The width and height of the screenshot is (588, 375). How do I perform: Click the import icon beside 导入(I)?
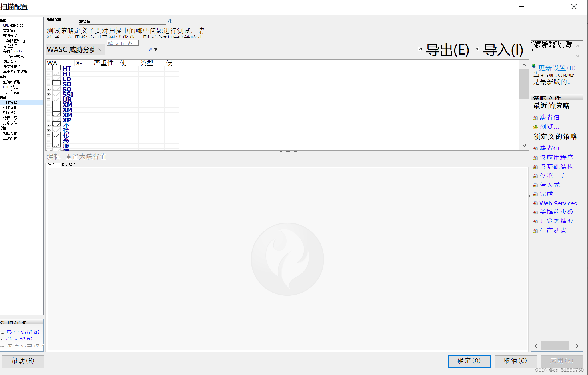click(x=477, y=49)
